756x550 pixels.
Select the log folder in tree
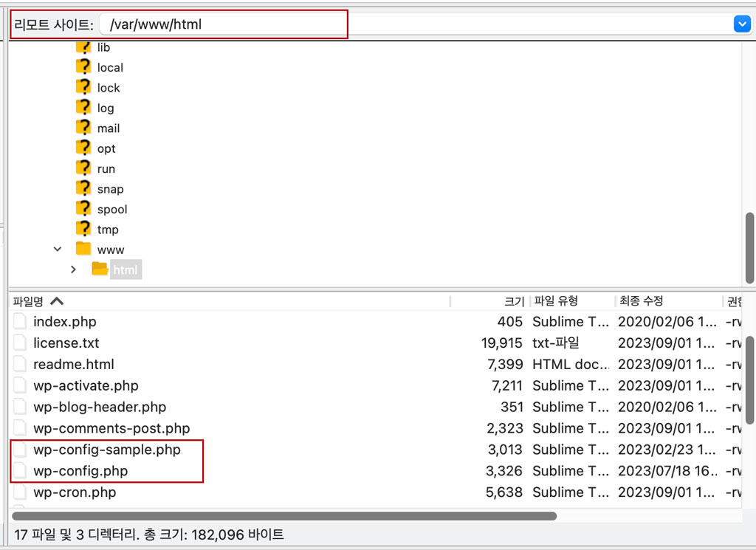[x=106, y=108]
